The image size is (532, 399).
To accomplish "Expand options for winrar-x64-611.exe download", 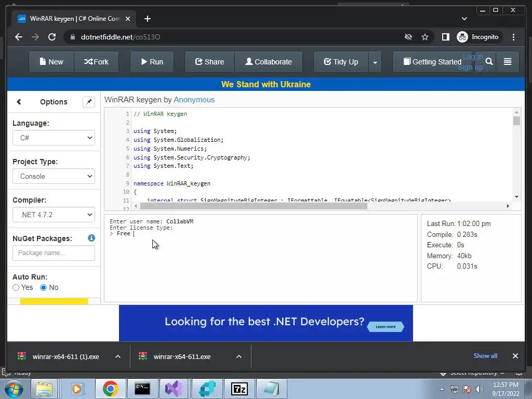I will point(239,356).
